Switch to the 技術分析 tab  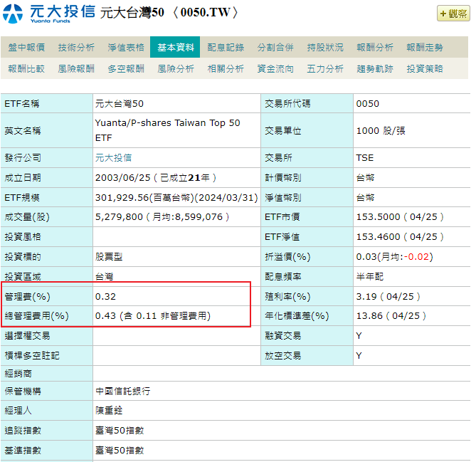coord(76,48)
